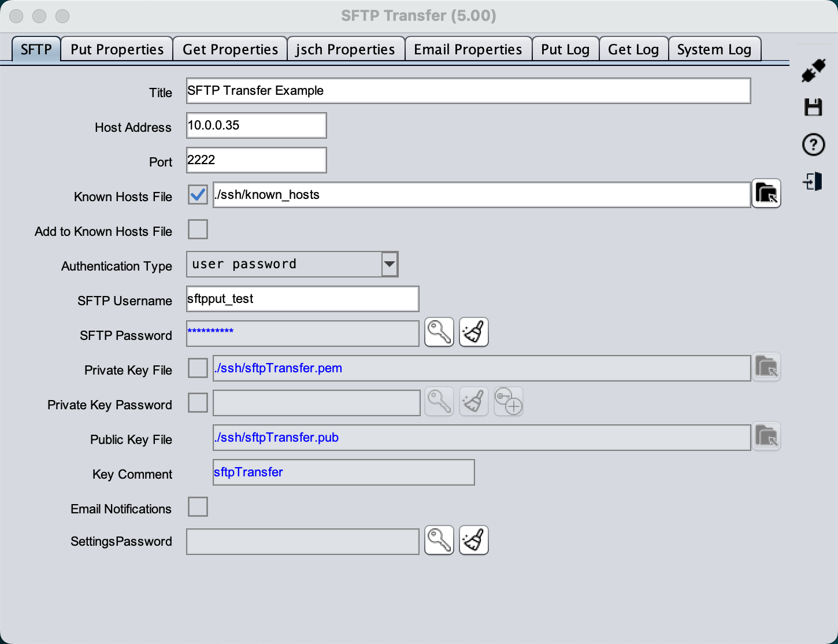Browse for Known Hosts File with folder icon
The image size is (838, 644).
point(766,194)
